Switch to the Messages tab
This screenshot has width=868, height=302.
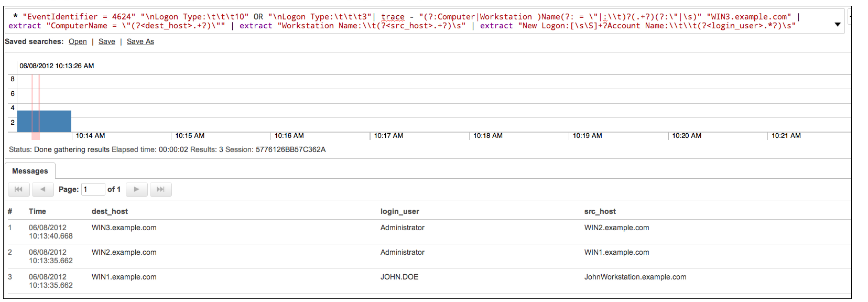tap(30, 171)
